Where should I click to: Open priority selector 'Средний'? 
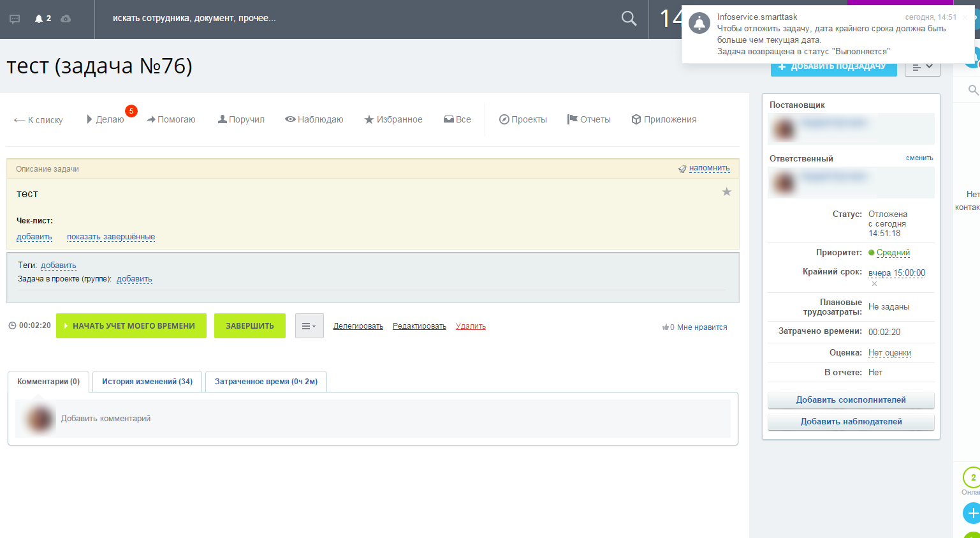[893, 253]
